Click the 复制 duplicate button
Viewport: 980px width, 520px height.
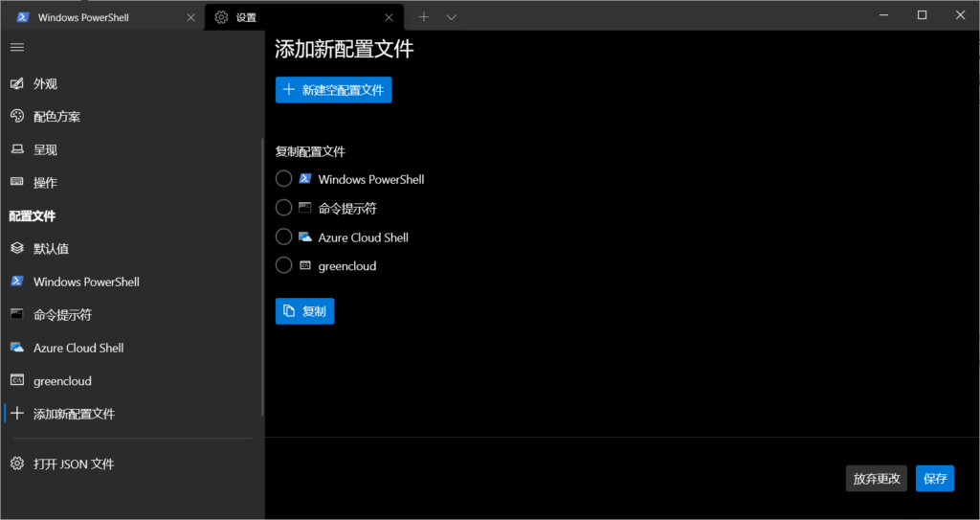[305, 311]
